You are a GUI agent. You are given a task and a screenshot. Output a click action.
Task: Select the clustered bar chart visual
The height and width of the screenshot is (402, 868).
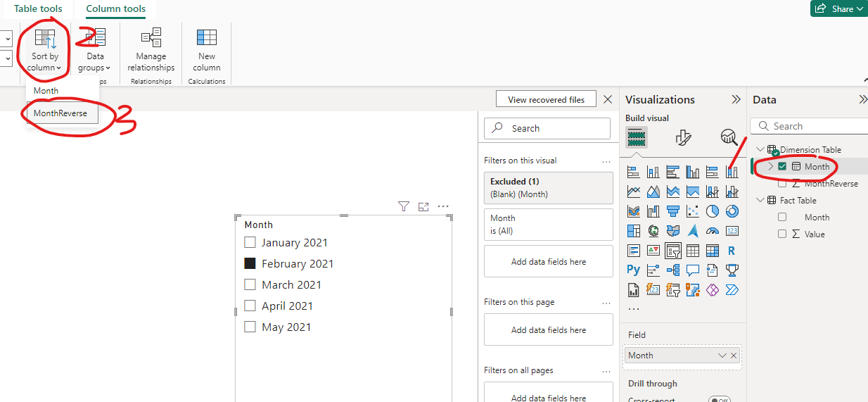[x=672, y=172]
